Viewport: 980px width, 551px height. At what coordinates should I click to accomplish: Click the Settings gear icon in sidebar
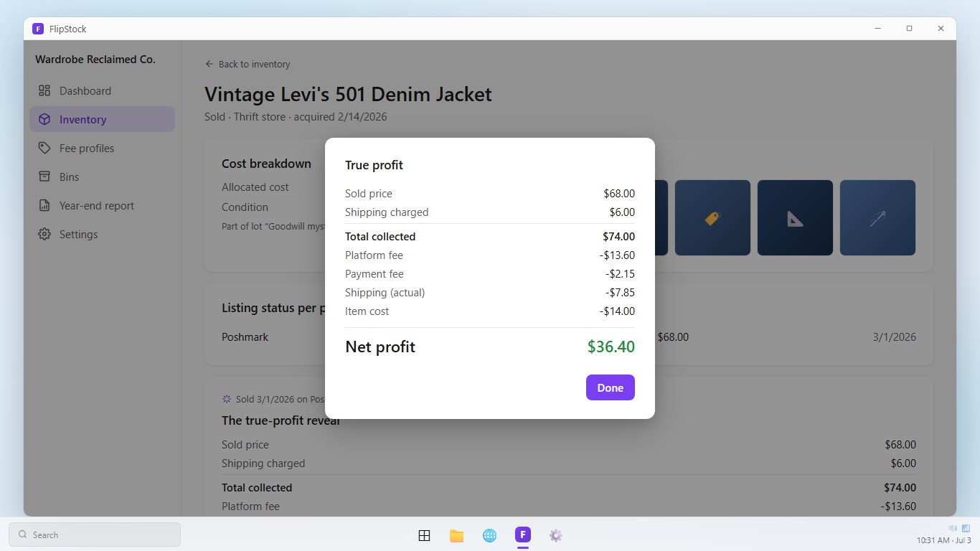click(44, 234)
